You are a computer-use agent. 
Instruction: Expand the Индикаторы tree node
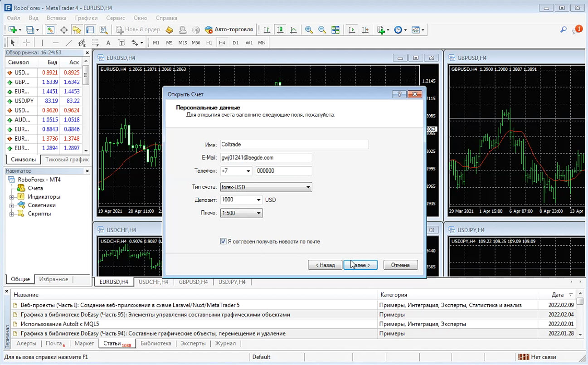pos(11,197)
